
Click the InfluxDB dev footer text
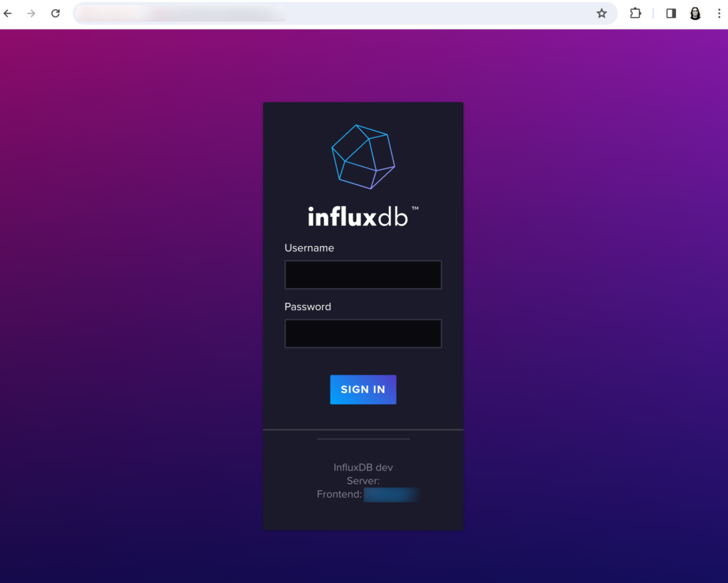click(x=363, y=467)
